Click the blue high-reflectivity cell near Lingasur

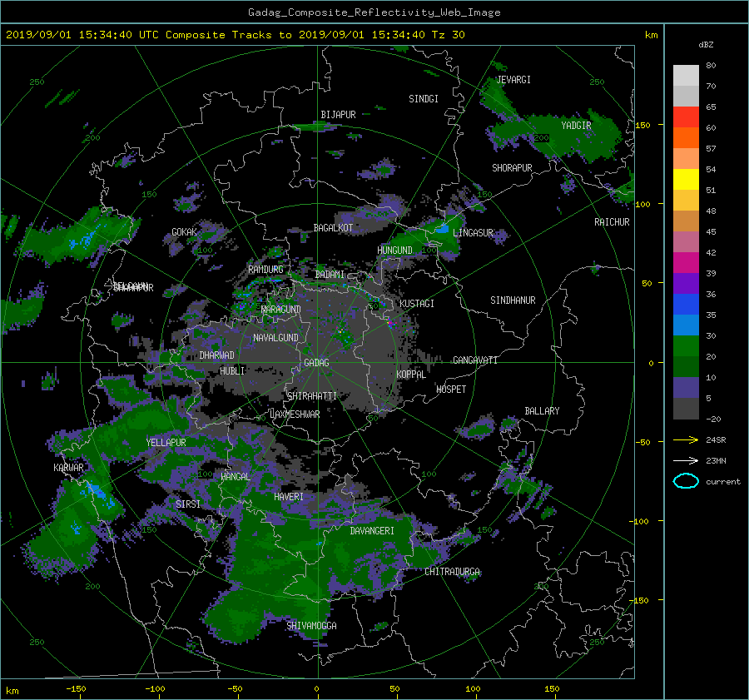pyautogui.click(x=443, y=228)
